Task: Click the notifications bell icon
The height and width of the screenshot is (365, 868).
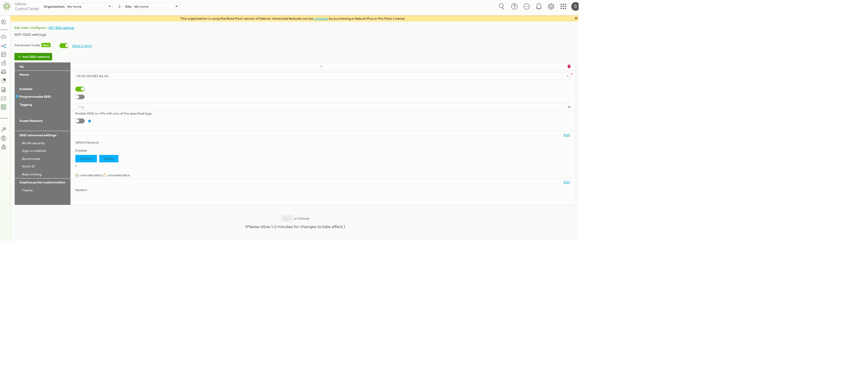Action: coord(539,6)
